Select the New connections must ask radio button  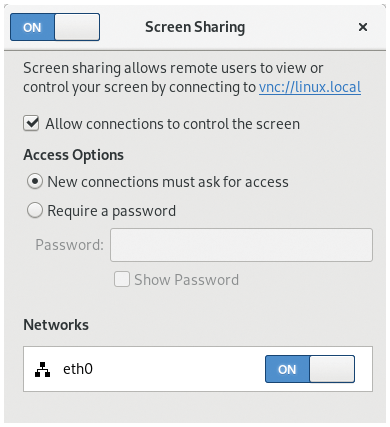pos(35,182)
